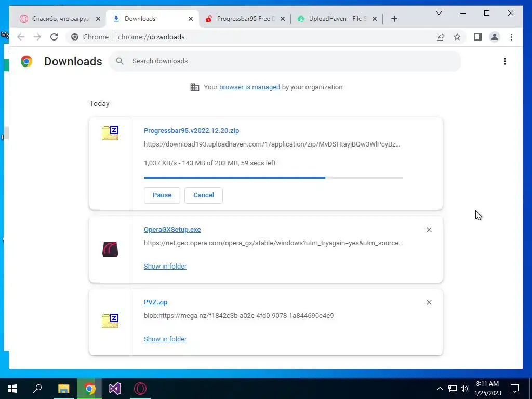
Task: Open the volume control tray icon
Action: click(x=464, y=389)
